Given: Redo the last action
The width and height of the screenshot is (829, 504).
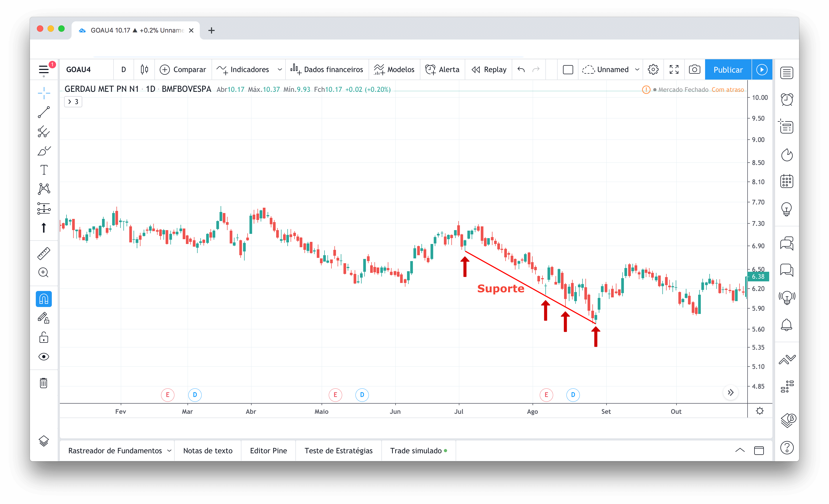Looking at the screenshot, I should pyautogui.click(x=536, y=70).
